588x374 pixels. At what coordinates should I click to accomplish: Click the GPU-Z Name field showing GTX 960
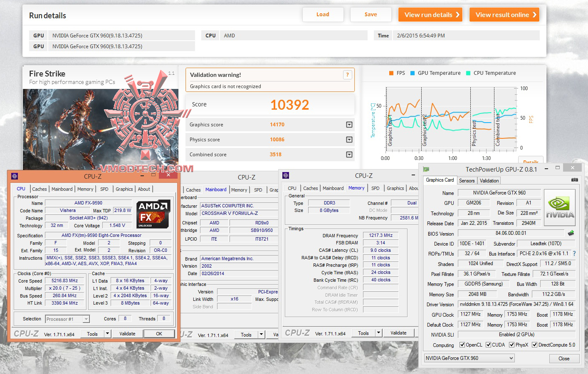point(499,193)
